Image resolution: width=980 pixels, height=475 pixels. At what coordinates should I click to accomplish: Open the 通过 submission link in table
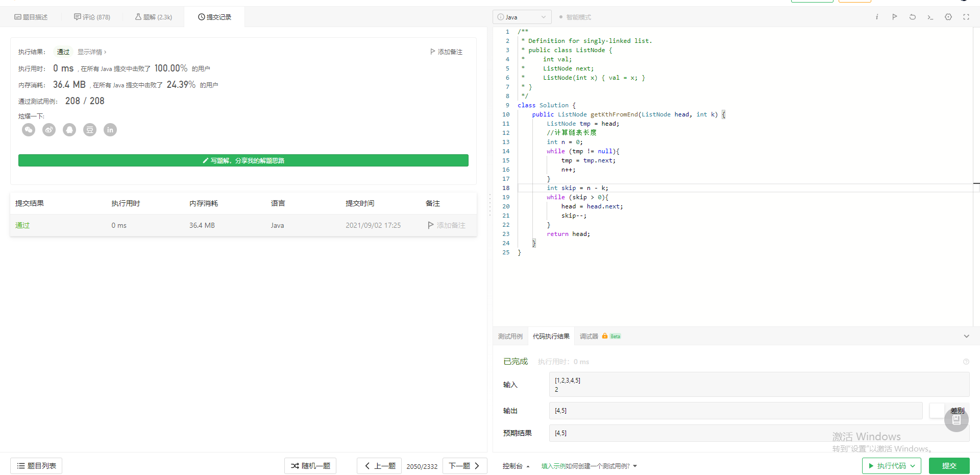(x=22, y=225)
